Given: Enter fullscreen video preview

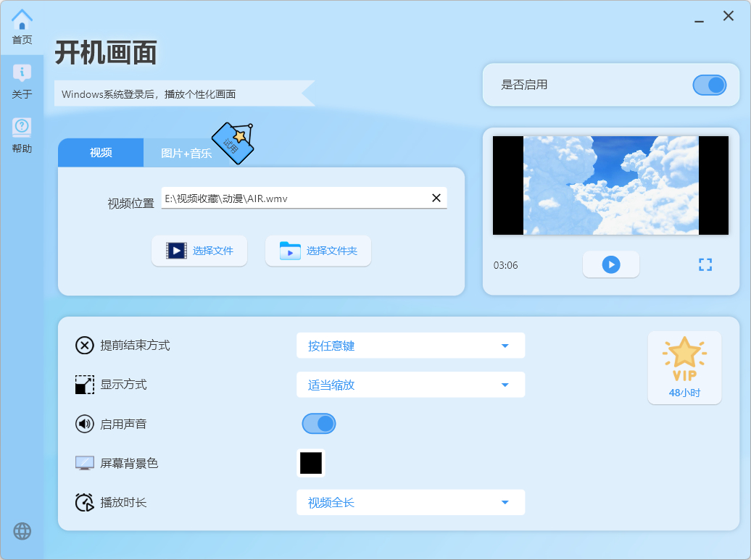Looking at the screenshot, I should pyautogui.click(x=705, y=265).
